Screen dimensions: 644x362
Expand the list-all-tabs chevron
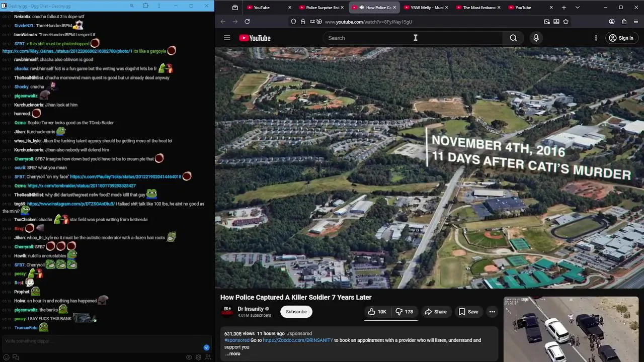tap(578, 8)
